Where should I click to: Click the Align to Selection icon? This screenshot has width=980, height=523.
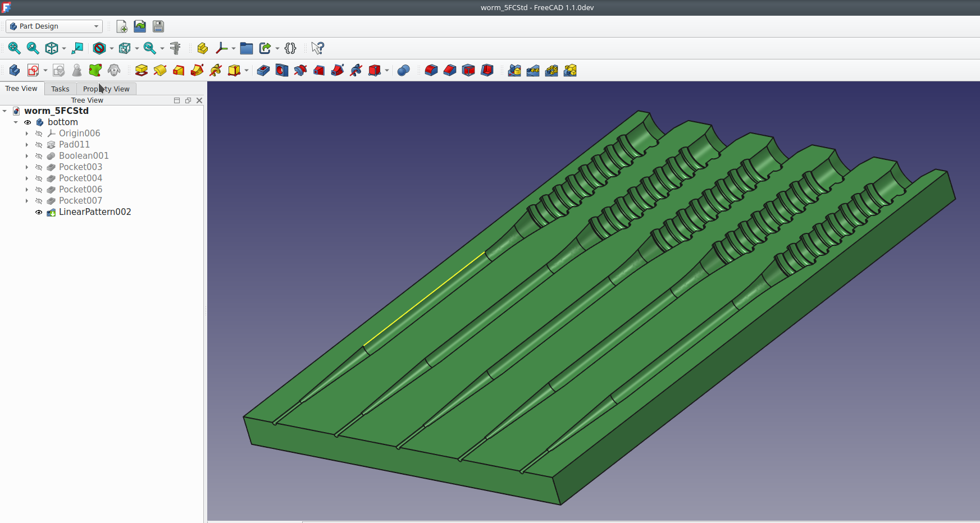(x=78, y=48)
